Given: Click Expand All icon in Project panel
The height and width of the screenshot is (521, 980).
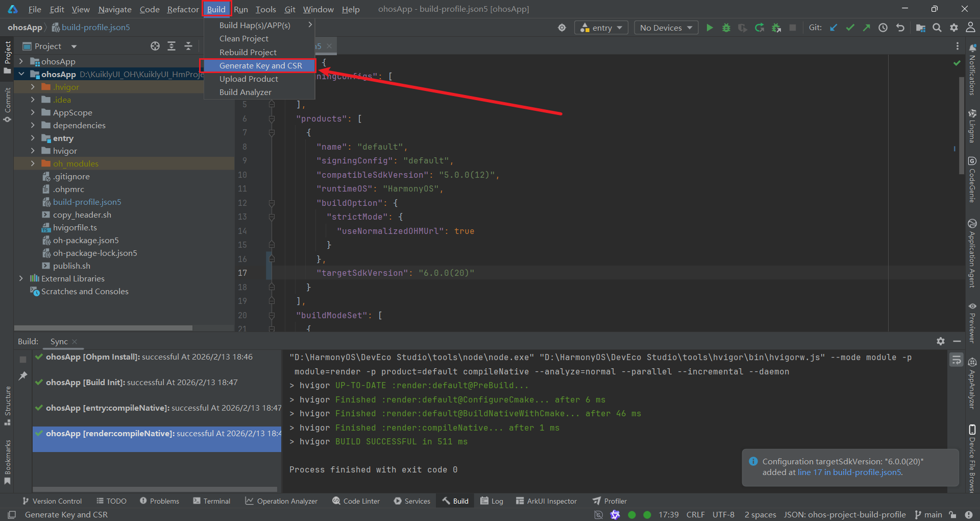Looking at the screenshot, I should coord(171,46).
